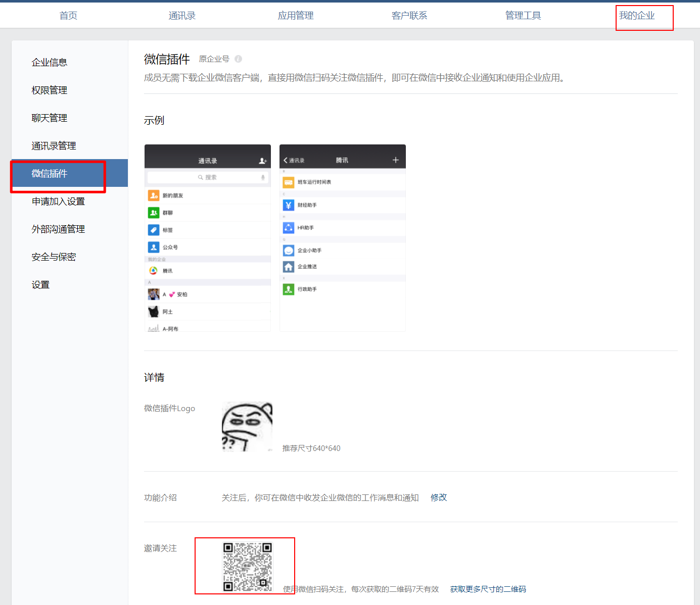Click the 公众号 icon in the example
Image resolution: width=700 pixels, height=605 pixels.
point(154,247)
